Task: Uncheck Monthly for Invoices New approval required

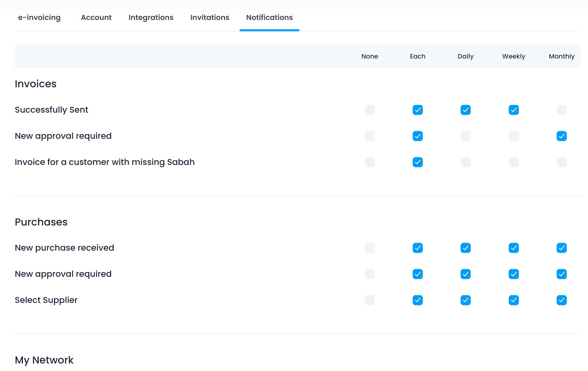Action: (x=562, y=136)
